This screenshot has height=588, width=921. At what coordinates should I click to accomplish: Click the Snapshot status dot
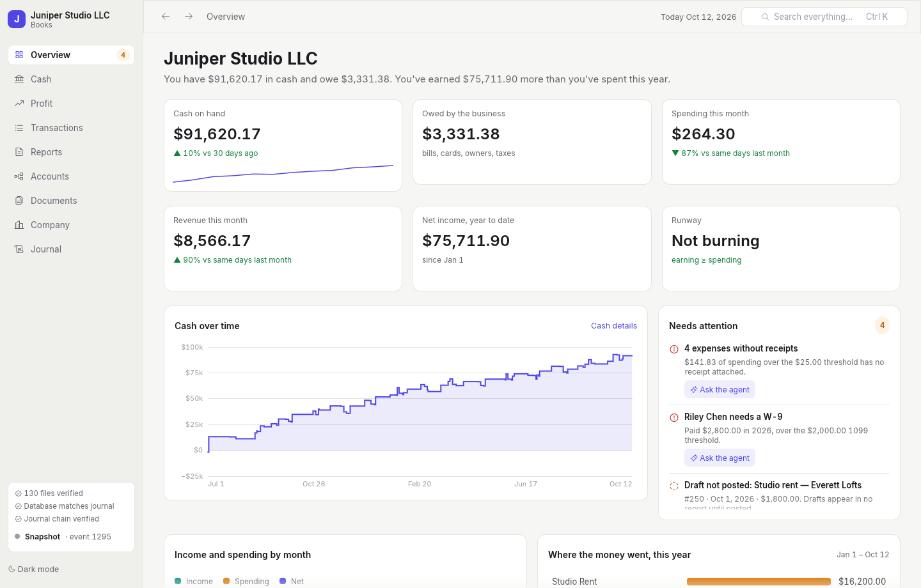[17, 537]
